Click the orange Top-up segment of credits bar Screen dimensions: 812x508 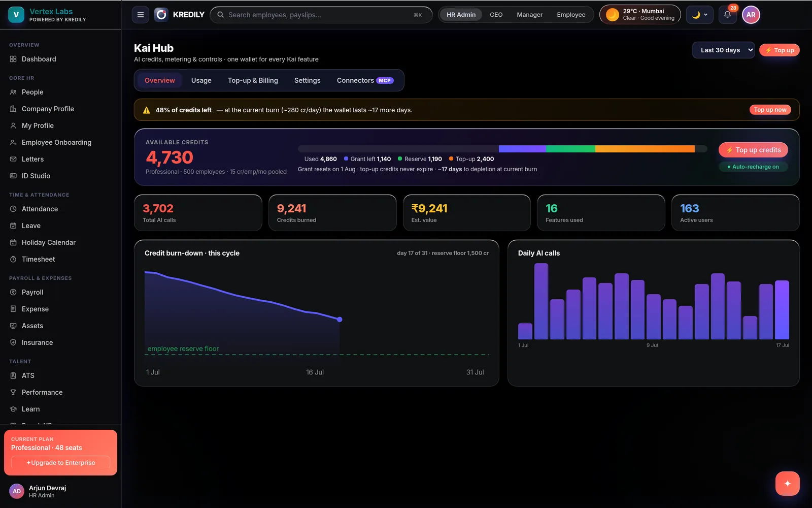tap(645, 149)
